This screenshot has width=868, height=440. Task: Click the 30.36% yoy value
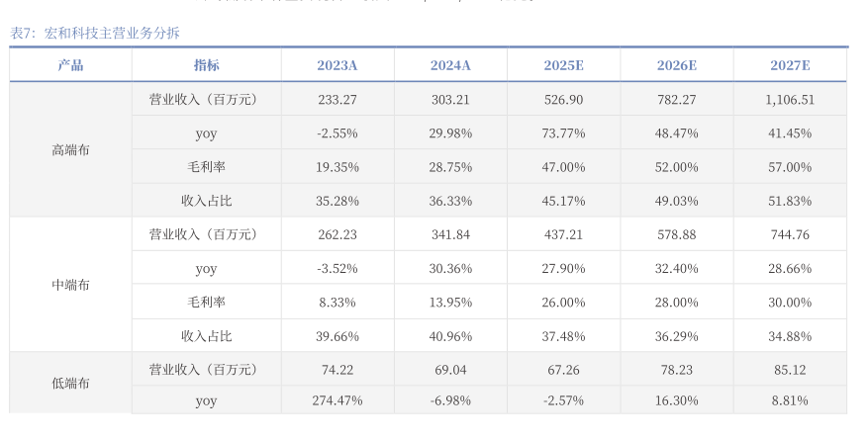point(450,268)
